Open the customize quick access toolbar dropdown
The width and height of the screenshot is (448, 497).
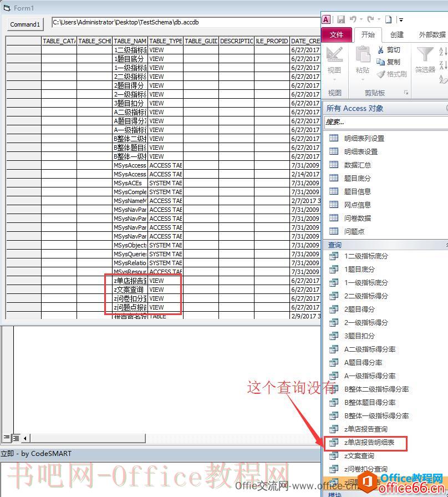point(401,20)
